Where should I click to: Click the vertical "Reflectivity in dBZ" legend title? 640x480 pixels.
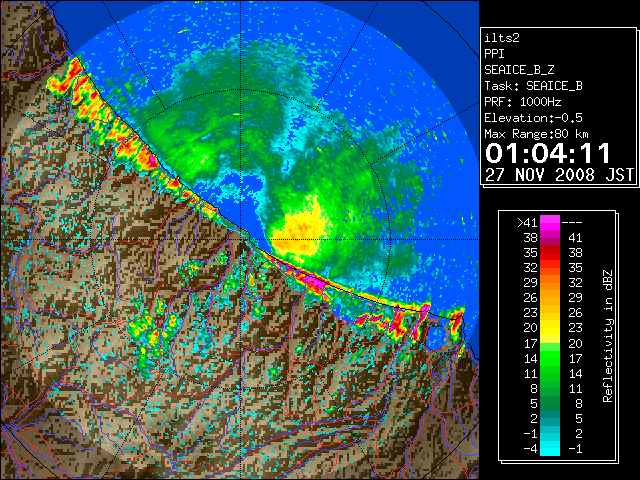(608, 336)
